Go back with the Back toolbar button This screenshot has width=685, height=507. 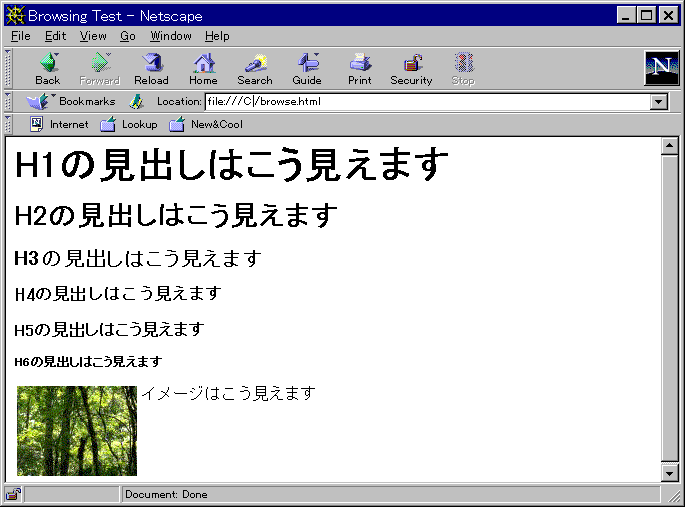pos(48,69)
